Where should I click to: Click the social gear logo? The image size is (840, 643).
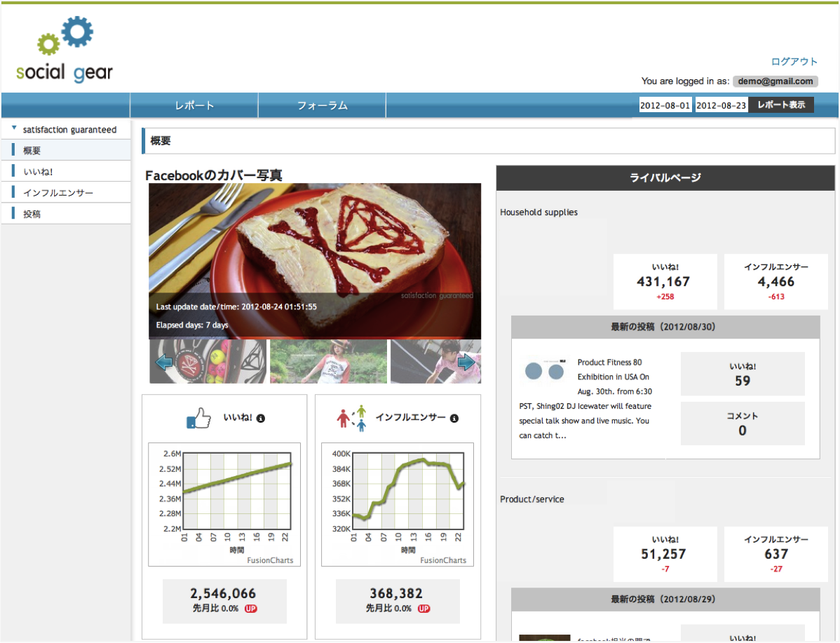[65, 49]
